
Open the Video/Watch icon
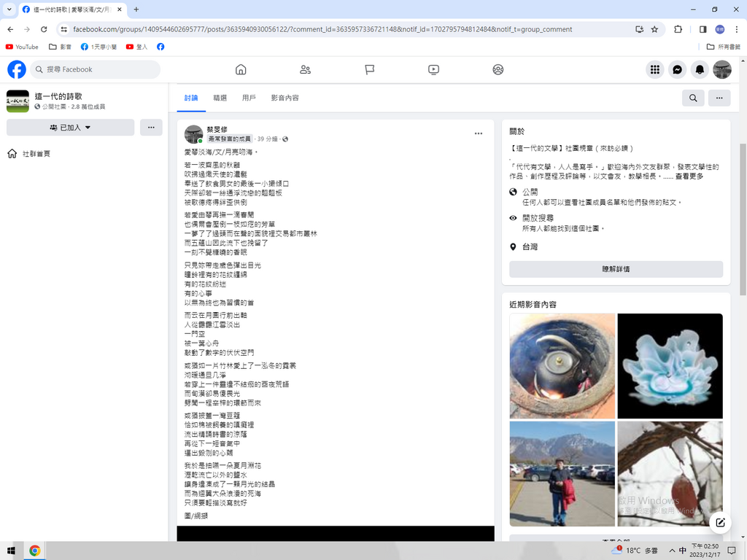[x=433, y=69]
